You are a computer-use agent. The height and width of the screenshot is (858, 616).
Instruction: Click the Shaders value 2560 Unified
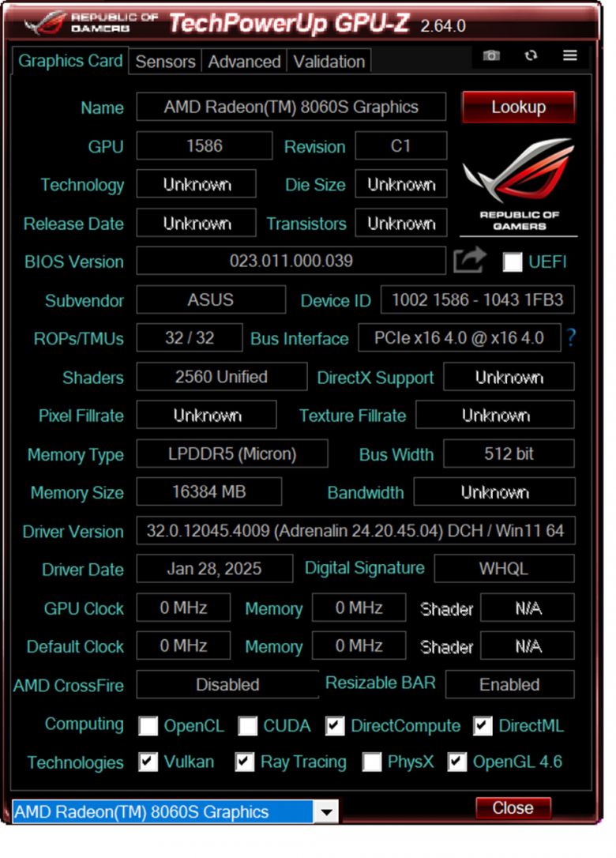pos(222,377)
